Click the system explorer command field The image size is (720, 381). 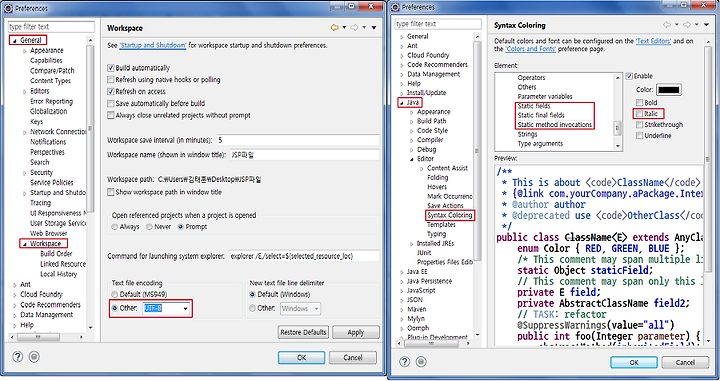click(305, 256)
